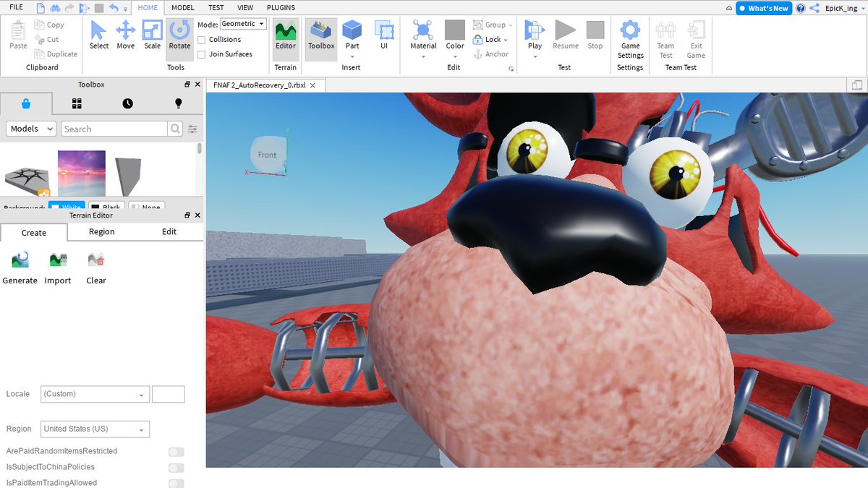868x488 pixels.
Task: Collapse the ribbon with the up chevron
Action: click(728, 8)
